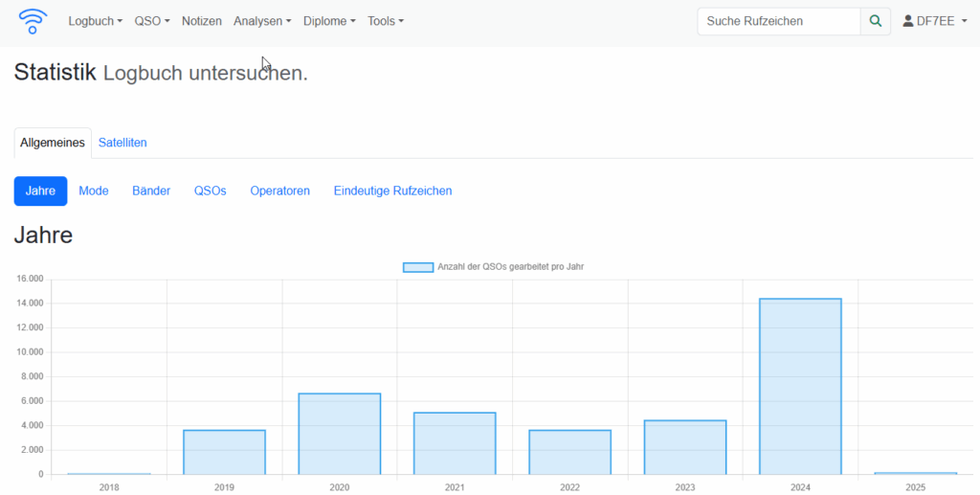View the QSOs statistics section
980x495 pixels.
[x=210, y=191]
